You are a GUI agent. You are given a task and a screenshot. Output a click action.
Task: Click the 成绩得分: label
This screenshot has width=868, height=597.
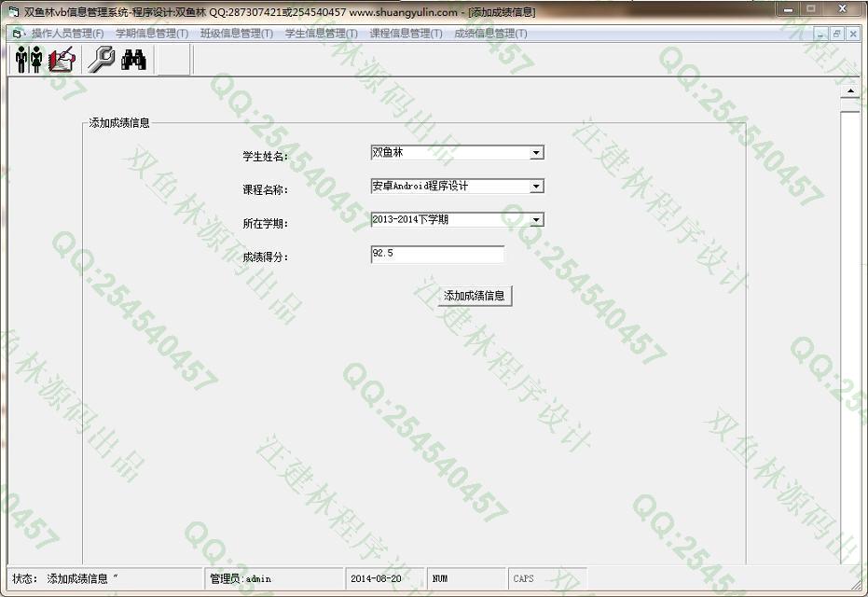tap(265, 257)
